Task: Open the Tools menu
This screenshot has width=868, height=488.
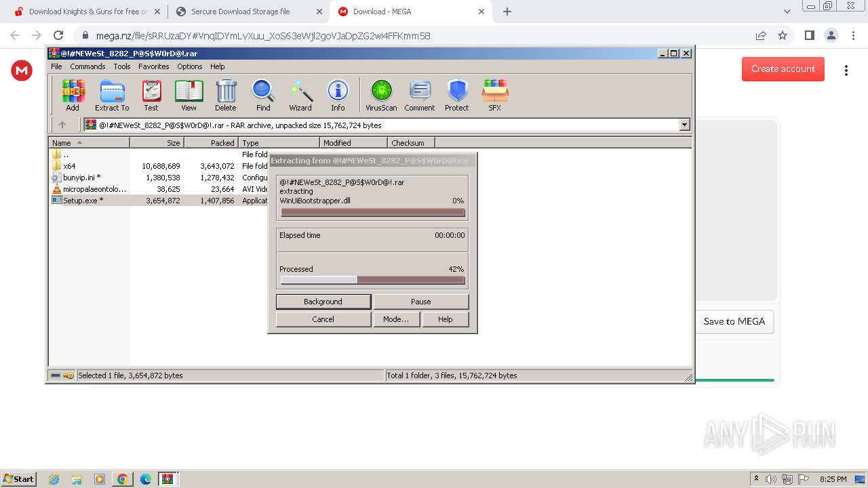Action: click(x=122, y=66)
